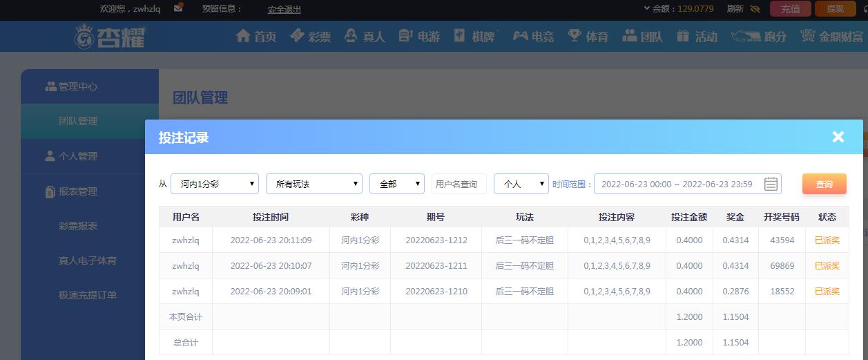This screenshot has height=360, width=868.
Task: Toggle the balance visibility eye icon
Action: pos(755,9)
